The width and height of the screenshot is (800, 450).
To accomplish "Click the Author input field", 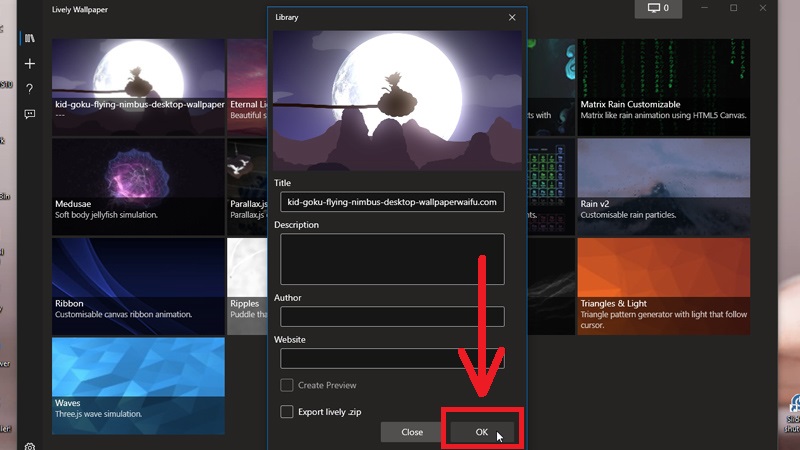I will click(392, 316).
